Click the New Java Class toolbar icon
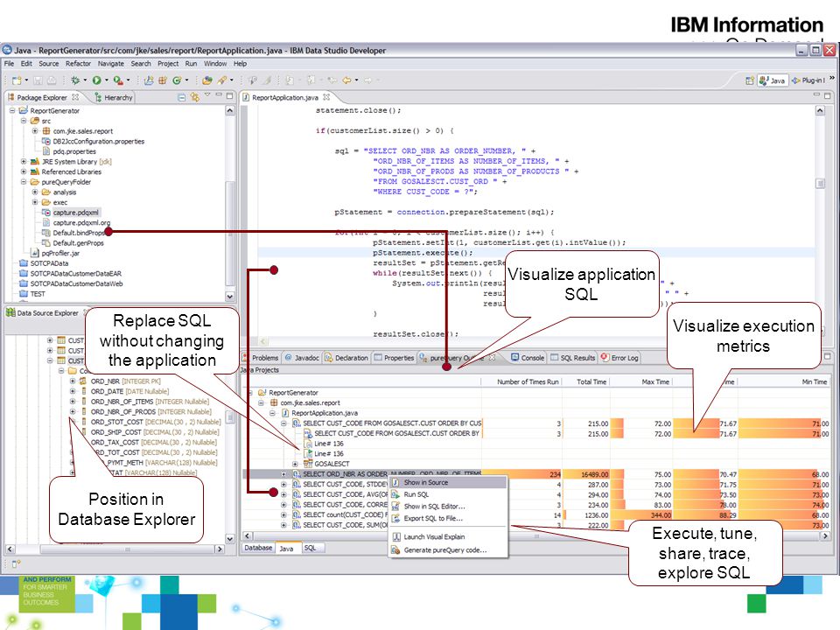This screenshot has height=630, width=840. point(177,80)
